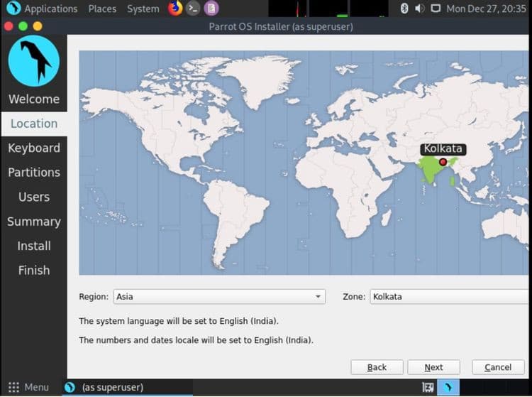Click the workspace switcher icon in bottom panel

point(428,387)
